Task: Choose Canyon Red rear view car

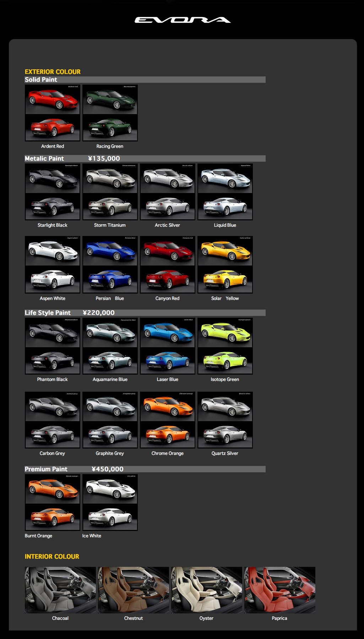Action: [x=168, y=279]
